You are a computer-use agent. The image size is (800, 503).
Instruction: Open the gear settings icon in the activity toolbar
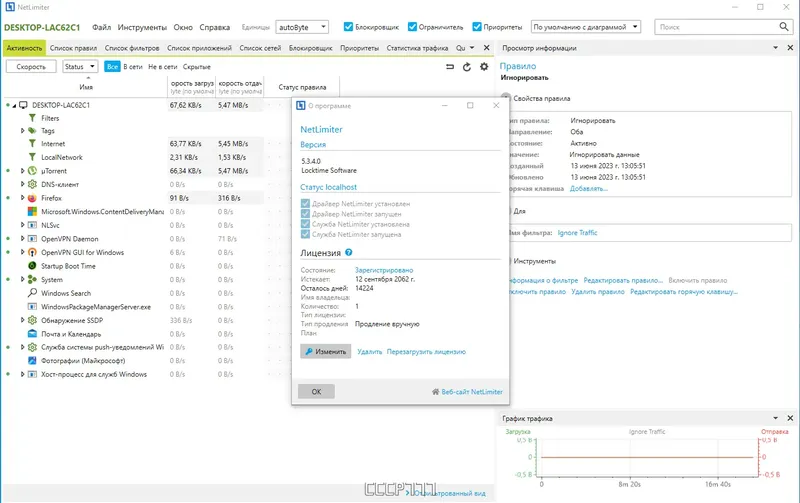(x=484, y=67)
